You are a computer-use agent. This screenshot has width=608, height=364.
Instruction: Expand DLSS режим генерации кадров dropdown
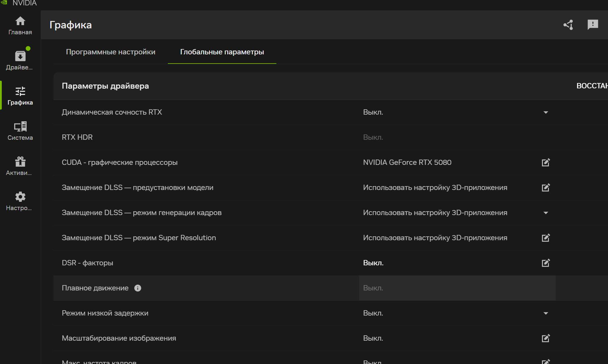546,213
